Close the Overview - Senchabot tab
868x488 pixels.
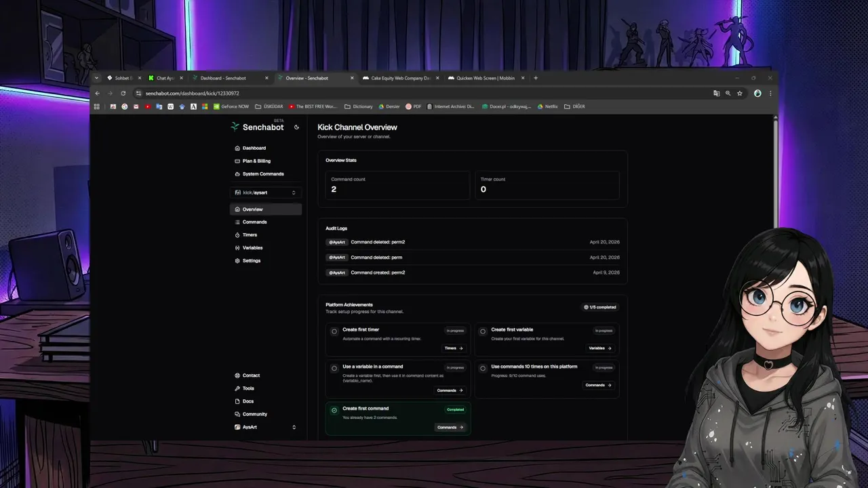[x=352, y=78]
